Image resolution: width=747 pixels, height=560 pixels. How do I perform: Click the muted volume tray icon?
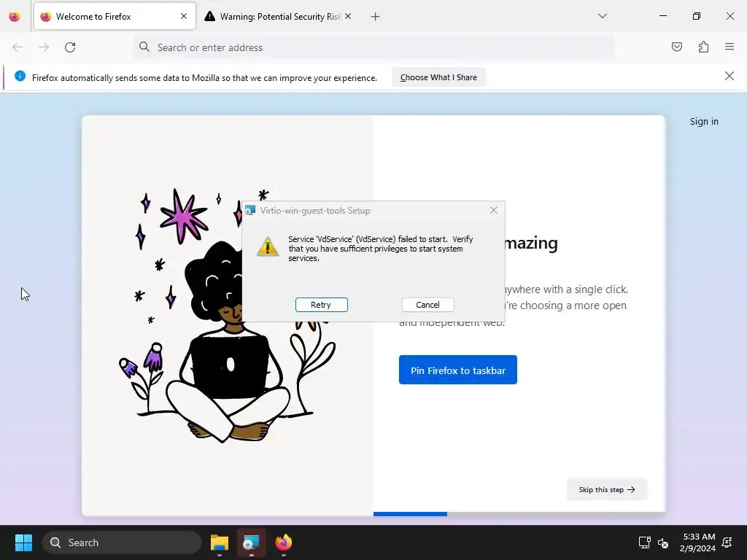(662, 542)
